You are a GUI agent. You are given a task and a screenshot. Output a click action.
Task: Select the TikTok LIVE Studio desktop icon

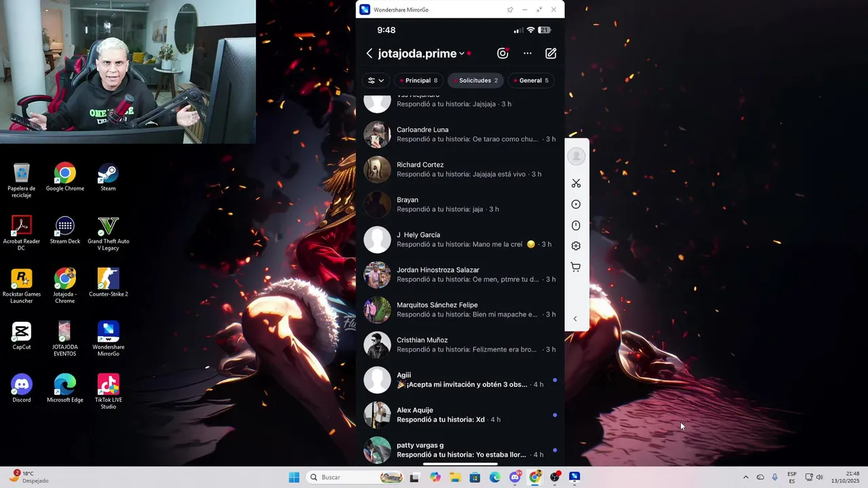pos(108,392)
